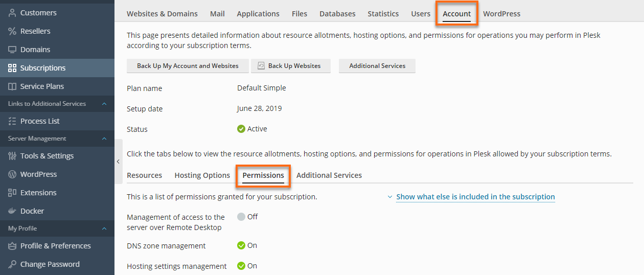Image resolution: width=644 pixels, height=275 pixels.
Task: Select the Permissions sub-tab
Action: (263, 175)
